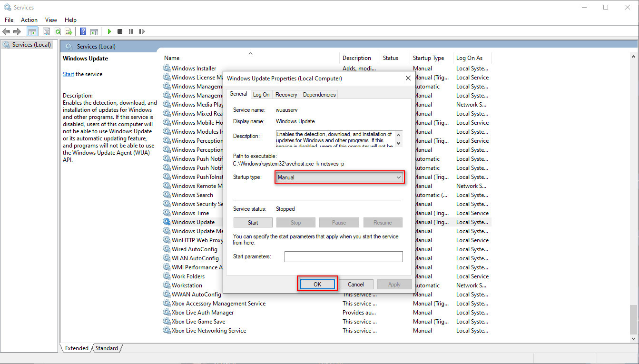Sort by the Log On As column header

pos(472,58)
